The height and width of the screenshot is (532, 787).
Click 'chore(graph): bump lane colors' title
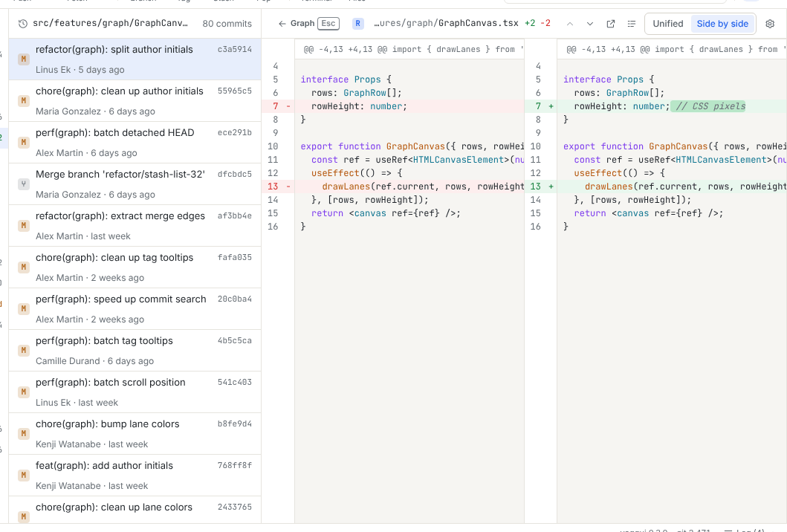[108, 424]
